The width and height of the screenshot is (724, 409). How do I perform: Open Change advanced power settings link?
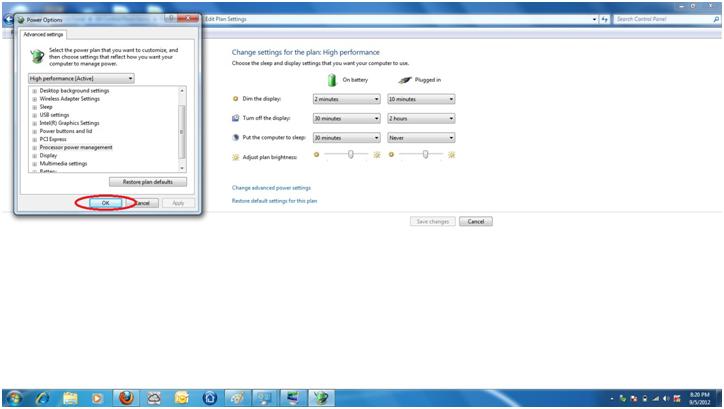[271, 188]
